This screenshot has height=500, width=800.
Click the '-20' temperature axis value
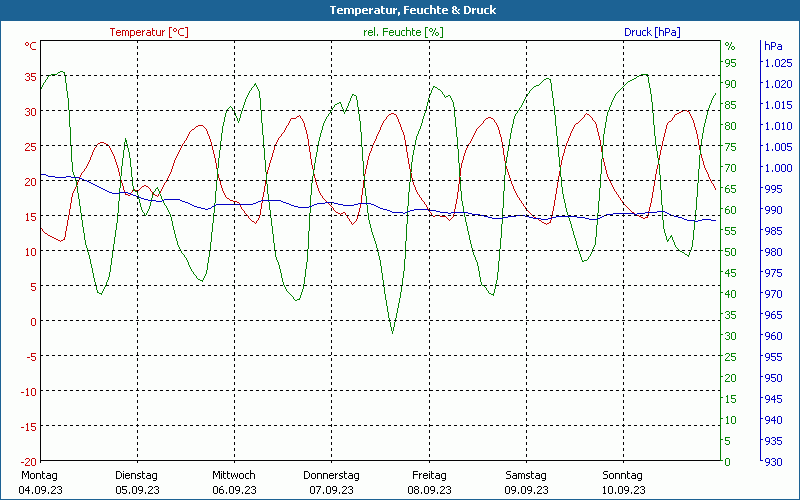click(x=29, y=462)
